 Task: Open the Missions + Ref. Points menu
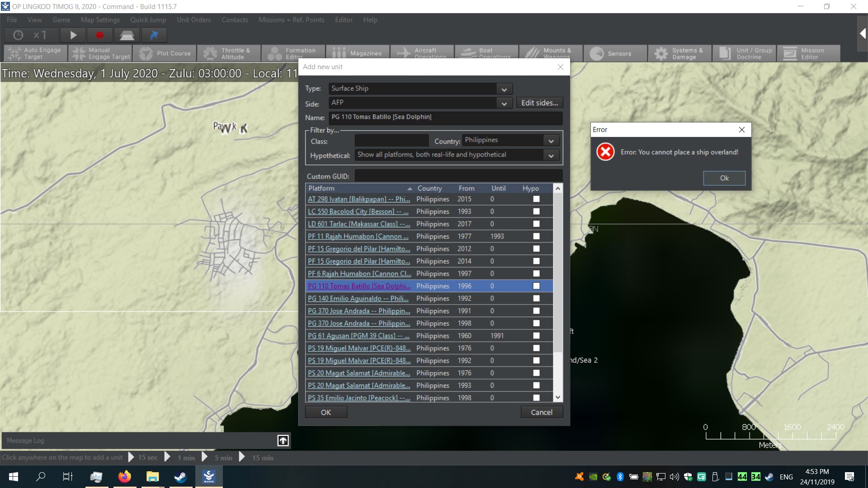291,20
